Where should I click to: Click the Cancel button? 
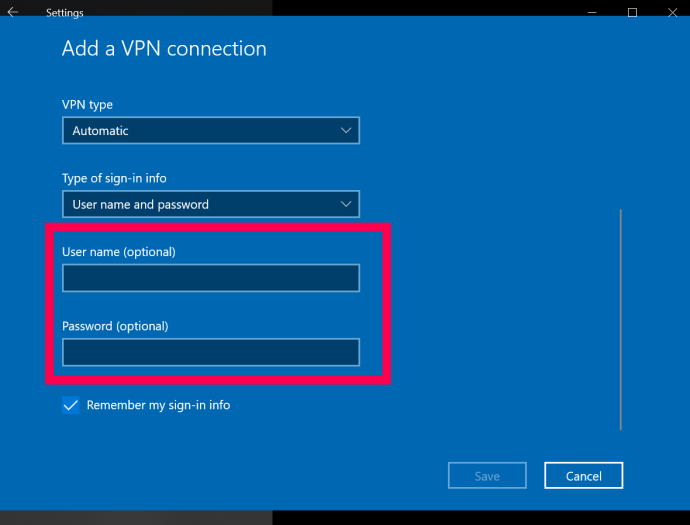click(x=584, y=476)
